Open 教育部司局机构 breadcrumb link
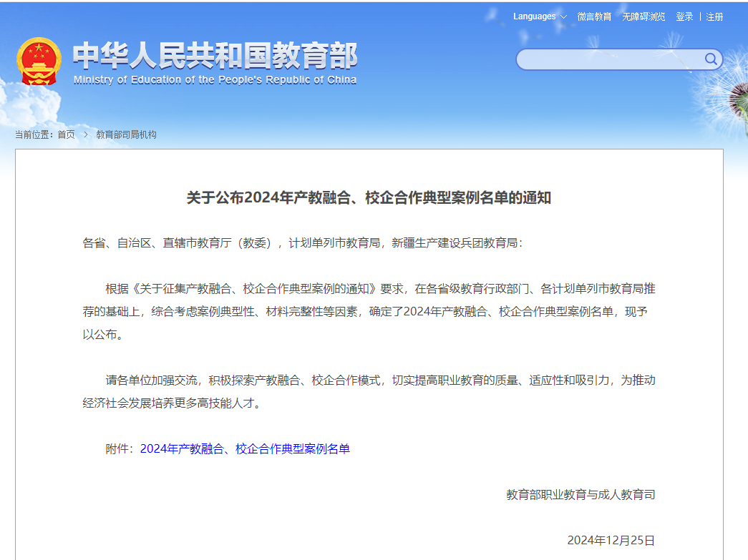This screenshot has width=748, height=560. (126, 134)
